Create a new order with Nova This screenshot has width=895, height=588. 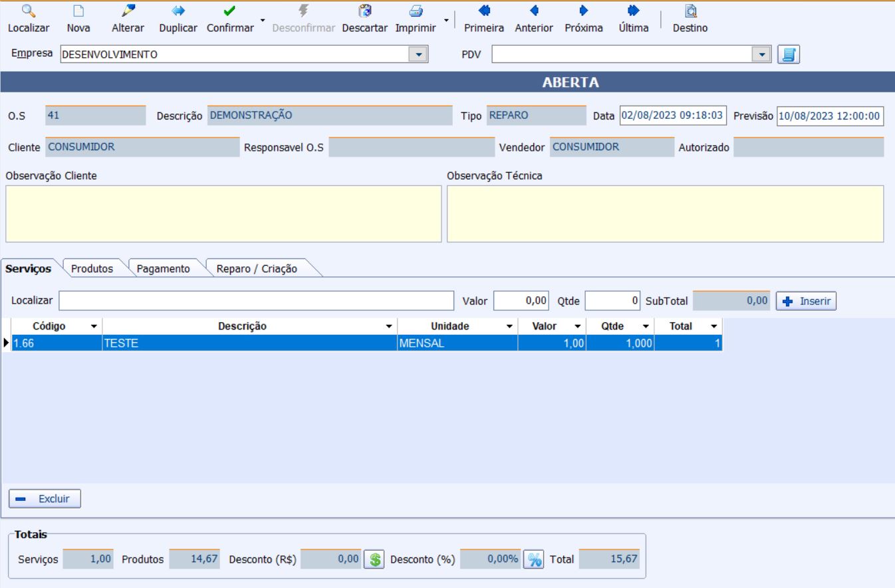(x=78, y=11)
